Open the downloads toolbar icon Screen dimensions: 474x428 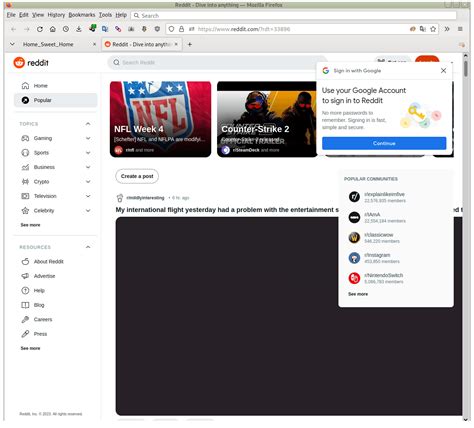click(79, 29)
